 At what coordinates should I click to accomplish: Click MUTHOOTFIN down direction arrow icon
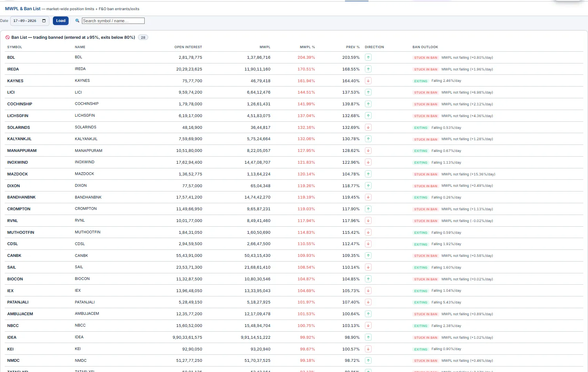click(368, 232)
